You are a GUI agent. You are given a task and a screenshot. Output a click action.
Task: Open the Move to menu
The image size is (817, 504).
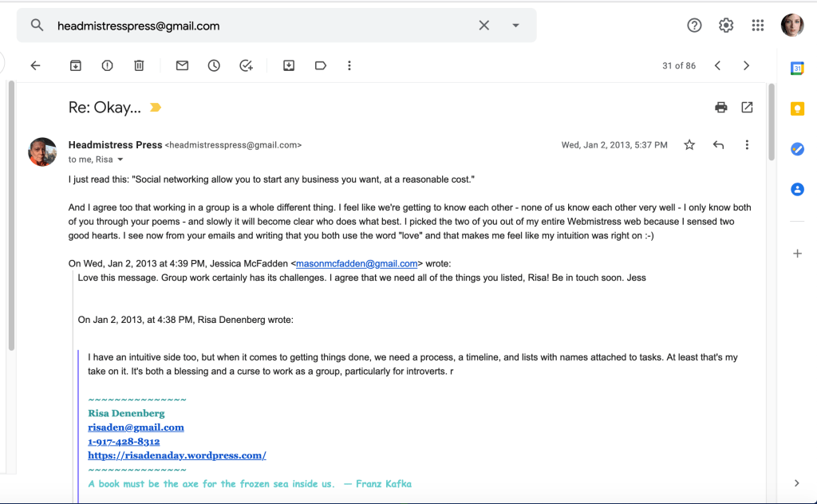point(289,65)
